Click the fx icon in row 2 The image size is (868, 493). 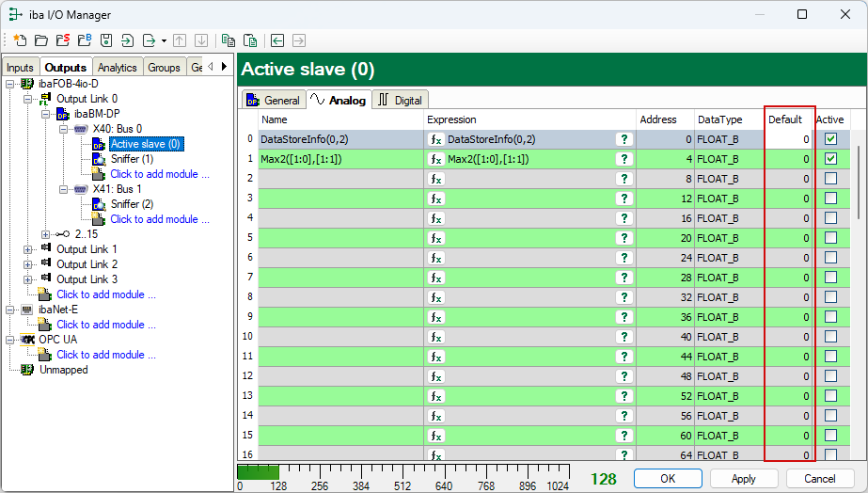[x=436, y=179]
